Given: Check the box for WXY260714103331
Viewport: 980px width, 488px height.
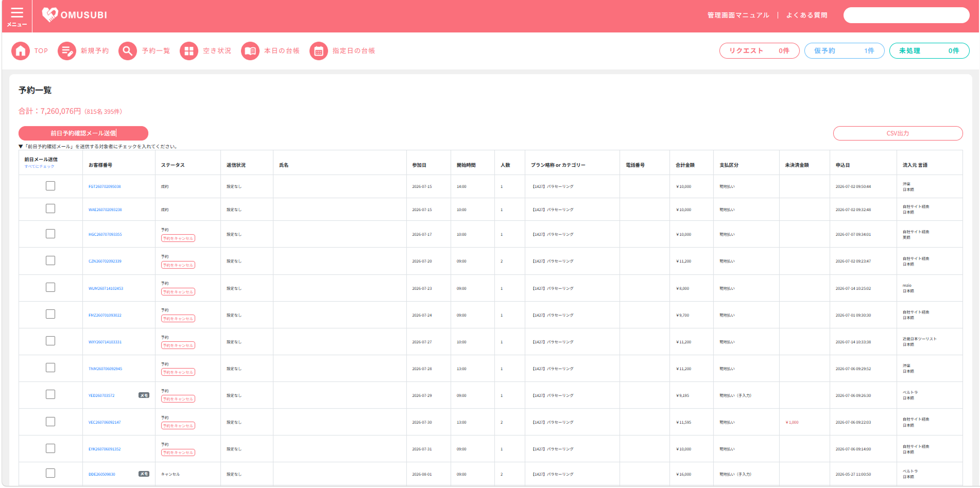Looking at the screenshot, I should (x=50, y=341).
